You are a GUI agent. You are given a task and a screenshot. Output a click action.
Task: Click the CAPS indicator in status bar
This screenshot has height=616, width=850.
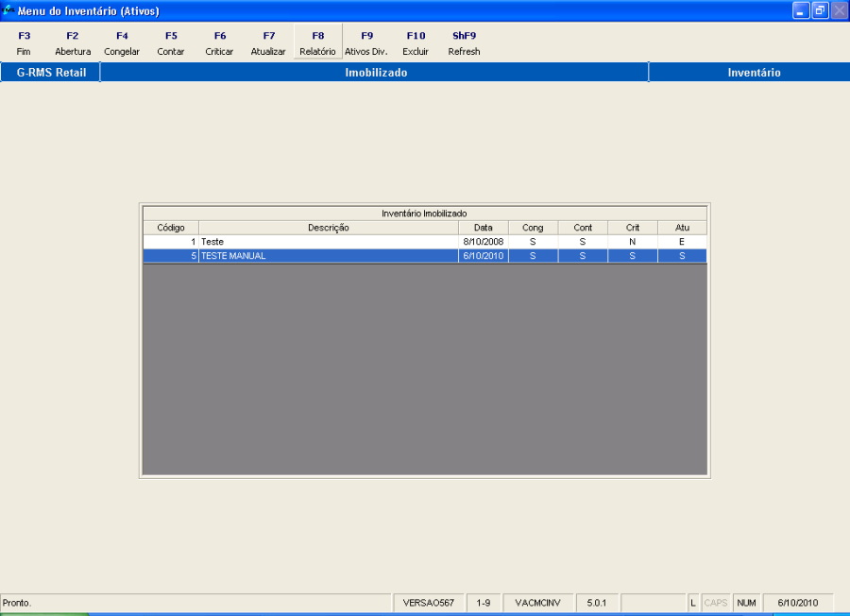point(716,603)
